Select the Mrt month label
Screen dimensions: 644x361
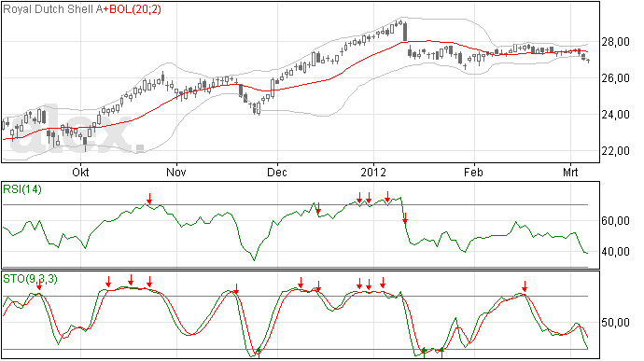click(570, 172)
